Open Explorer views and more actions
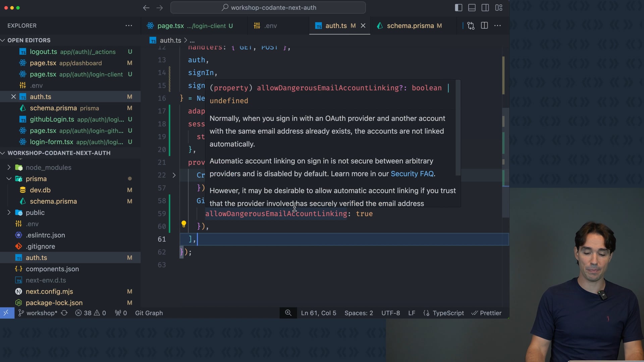Screen dimensions: 644x362 pyautogui.click(x=129, y=25)
